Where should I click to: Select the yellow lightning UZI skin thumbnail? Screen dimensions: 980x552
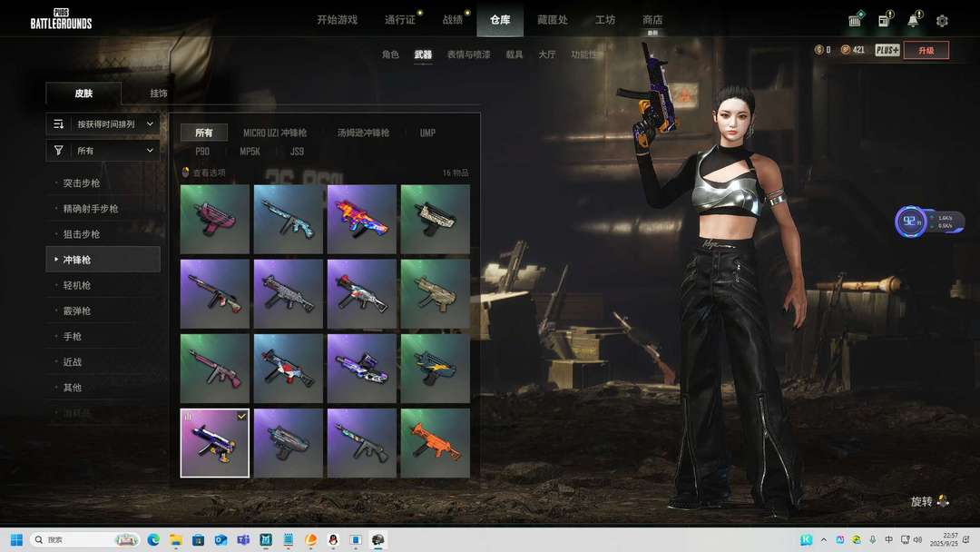click(435, 369)
